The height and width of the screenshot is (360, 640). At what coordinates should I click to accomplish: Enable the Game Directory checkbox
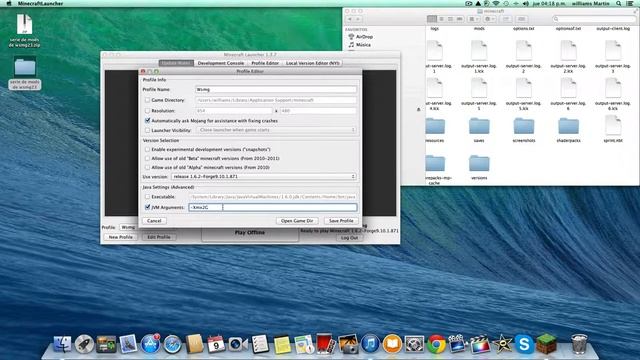tap(147, 100)
